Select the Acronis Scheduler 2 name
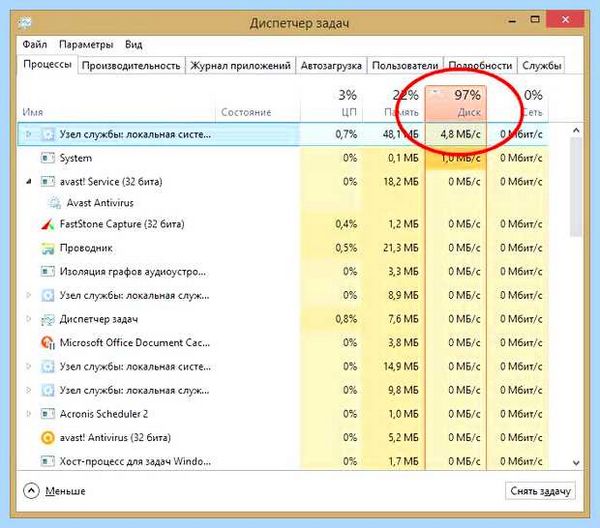The width and height of the screenshot is (600, 528). (104, 414)
